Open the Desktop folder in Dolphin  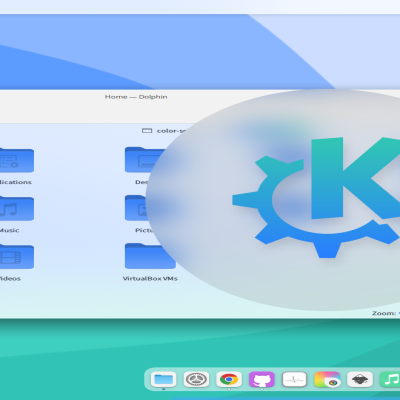click(x=145, y=160)
